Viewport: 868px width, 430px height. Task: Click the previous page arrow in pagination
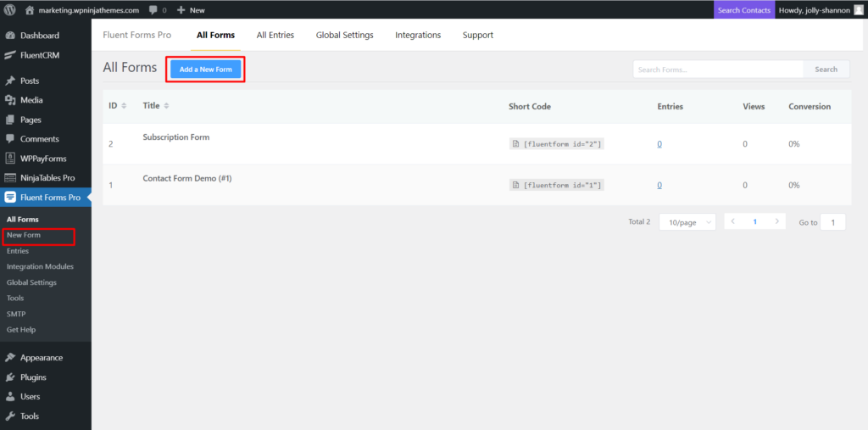(x=733, y=221)
